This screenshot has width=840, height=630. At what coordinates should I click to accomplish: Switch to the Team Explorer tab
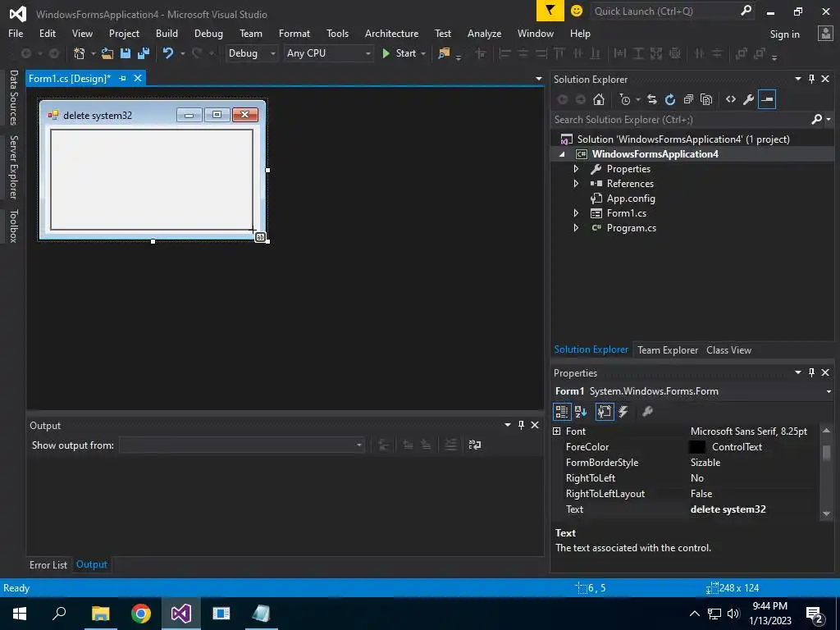click(x=668, y=349)
